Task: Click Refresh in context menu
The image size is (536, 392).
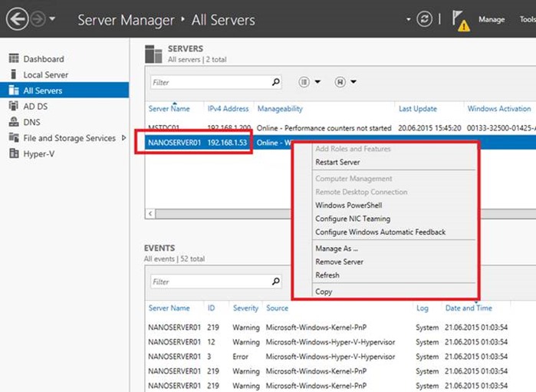Action: (x=327, y=275)
